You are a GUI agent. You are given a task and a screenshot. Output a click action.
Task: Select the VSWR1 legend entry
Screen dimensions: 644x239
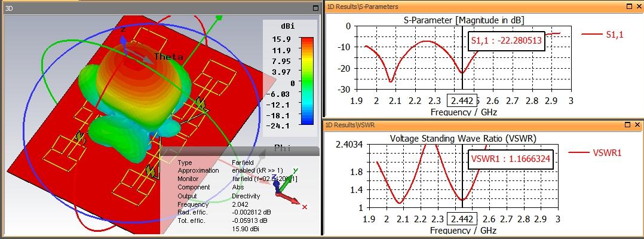click(595, 153)
